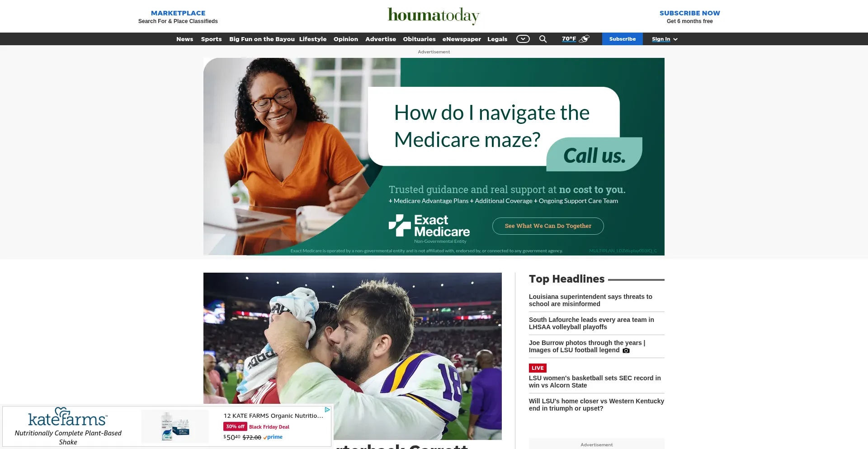Click the Exact Medicare logo in the ad
Image resolution: width=868 pixels, height=449 pixels.
tap(429, 226)
